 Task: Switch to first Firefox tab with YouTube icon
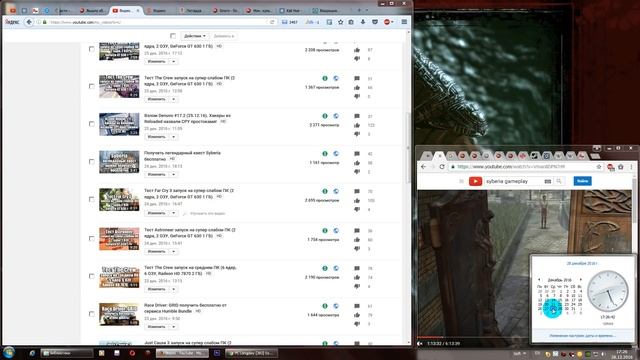pyautogui.click(x=13, y=10)
